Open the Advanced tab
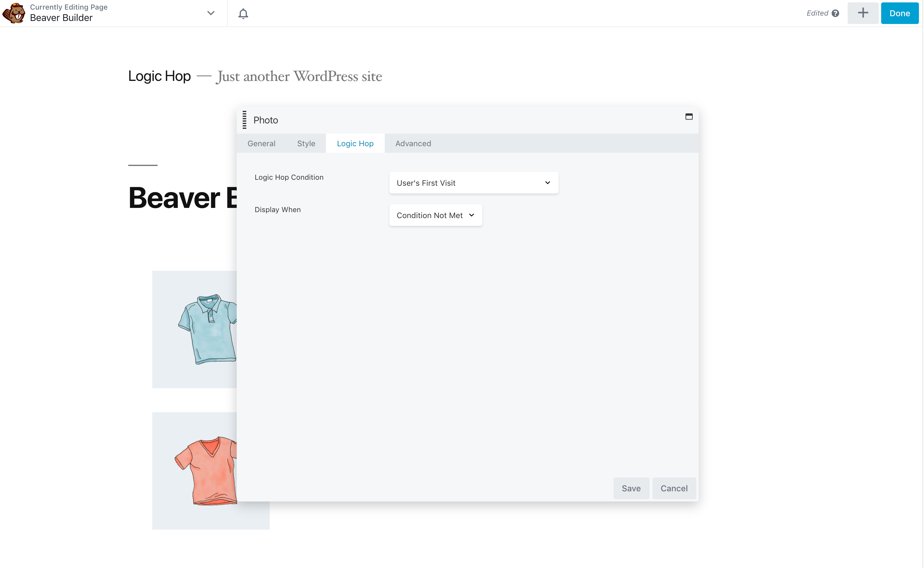The image size is (924, 568). click(413, 143)
